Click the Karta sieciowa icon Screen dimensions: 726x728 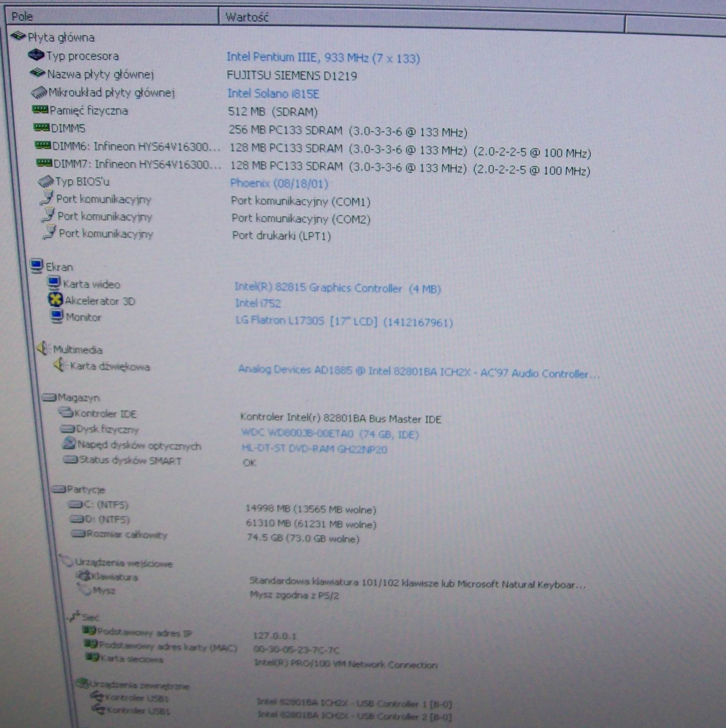click(x=92, y=656)
